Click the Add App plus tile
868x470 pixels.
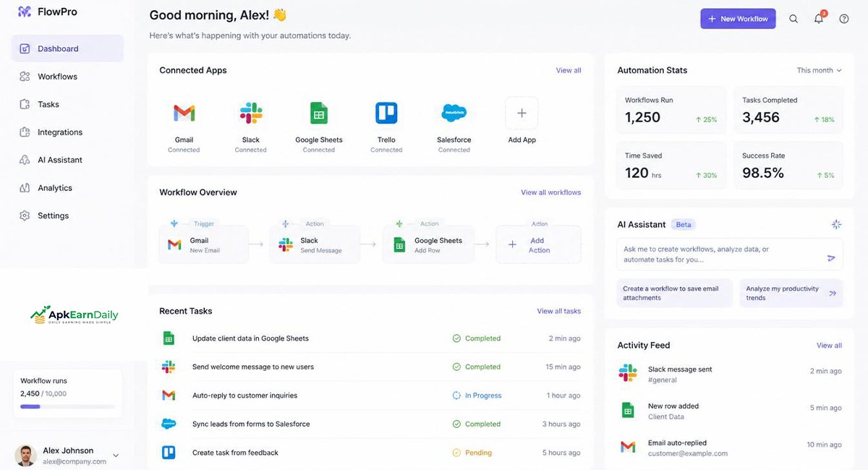(522, 114)
